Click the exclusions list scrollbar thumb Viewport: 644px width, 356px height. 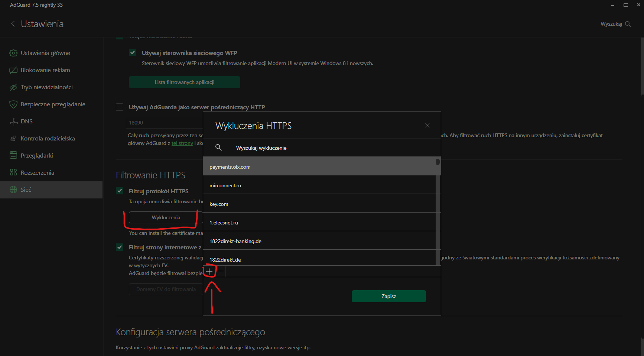coord(438,162)
